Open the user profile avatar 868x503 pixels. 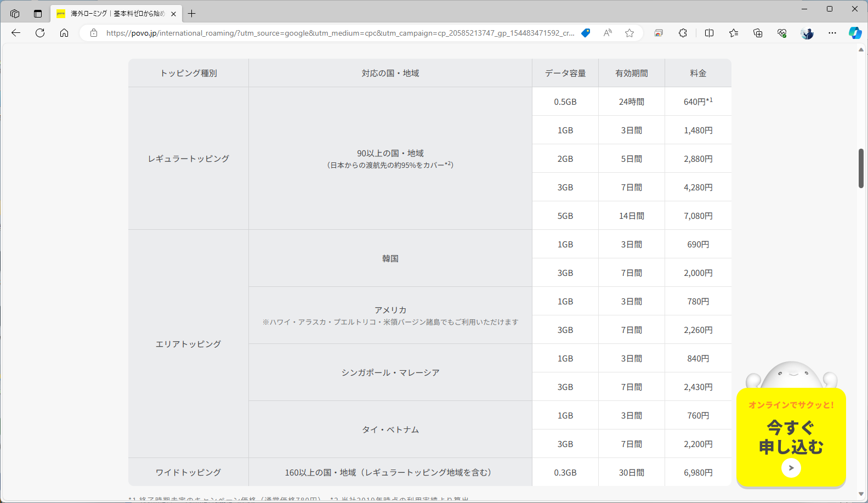[807, 33]
